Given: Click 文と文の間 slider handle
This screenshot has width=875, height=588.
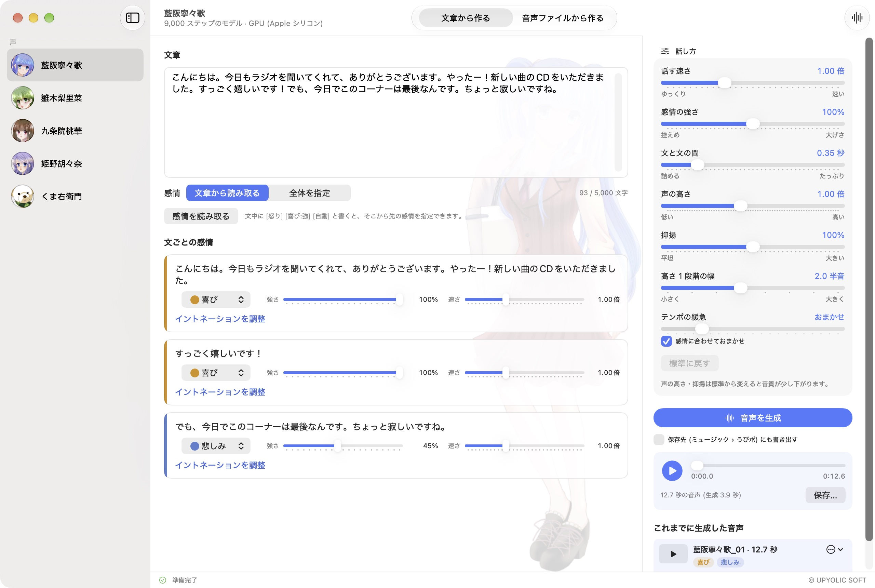Looking at the screenshot, I should (x=697, y=165).
